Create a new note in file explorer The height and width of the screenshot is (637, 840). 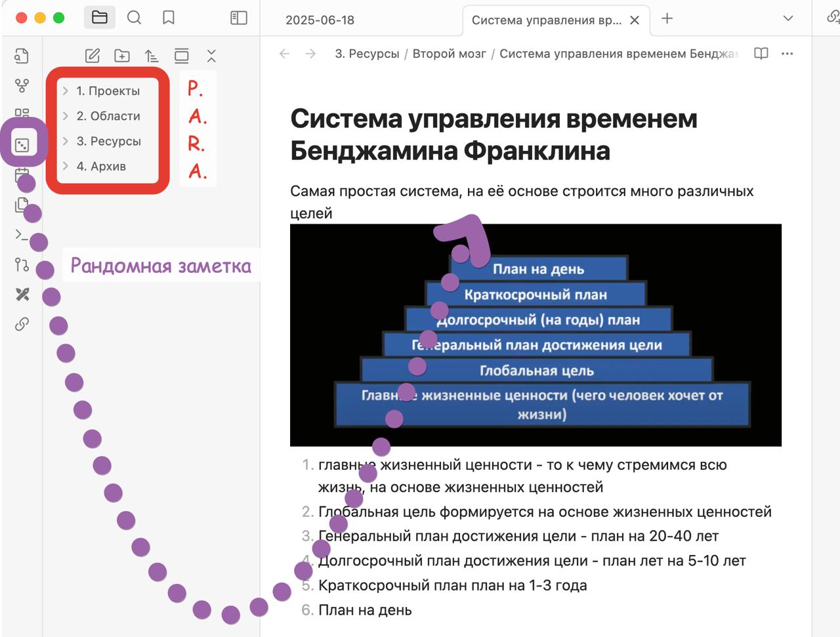coord(93,56)
